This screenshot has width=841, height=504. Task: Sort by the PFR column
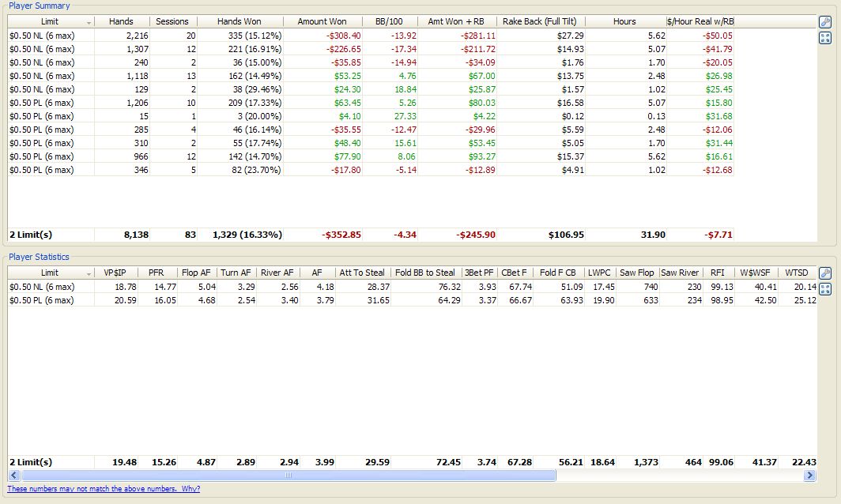pyautogui.click(x=155, y=272)
